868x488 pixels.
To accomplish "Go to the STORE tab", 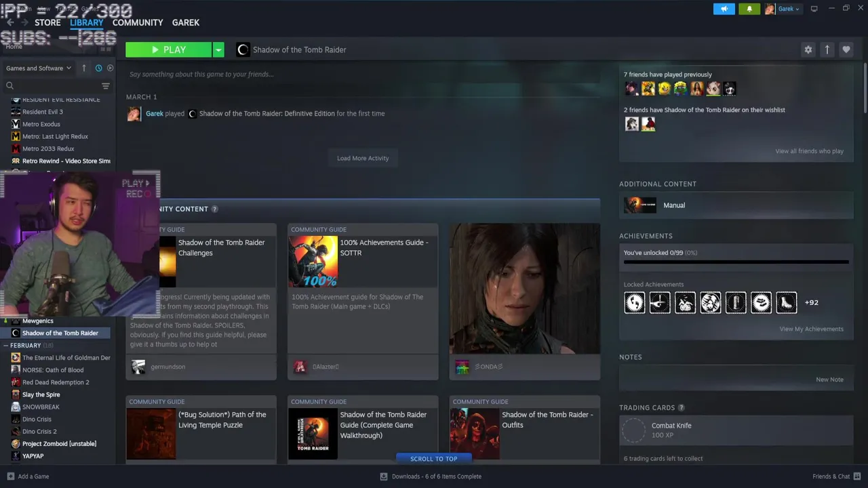I will (x=47, y=22).
